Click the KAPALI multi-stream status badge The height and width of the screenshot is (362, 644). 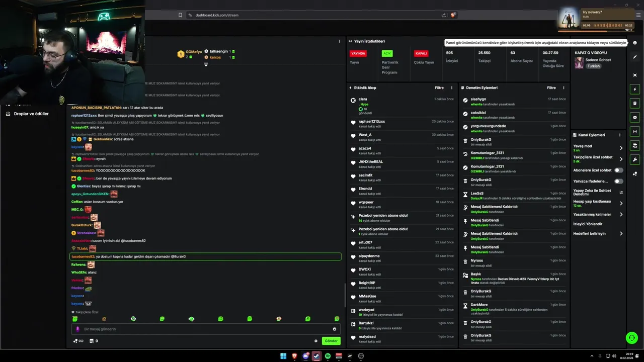[421, 53]
